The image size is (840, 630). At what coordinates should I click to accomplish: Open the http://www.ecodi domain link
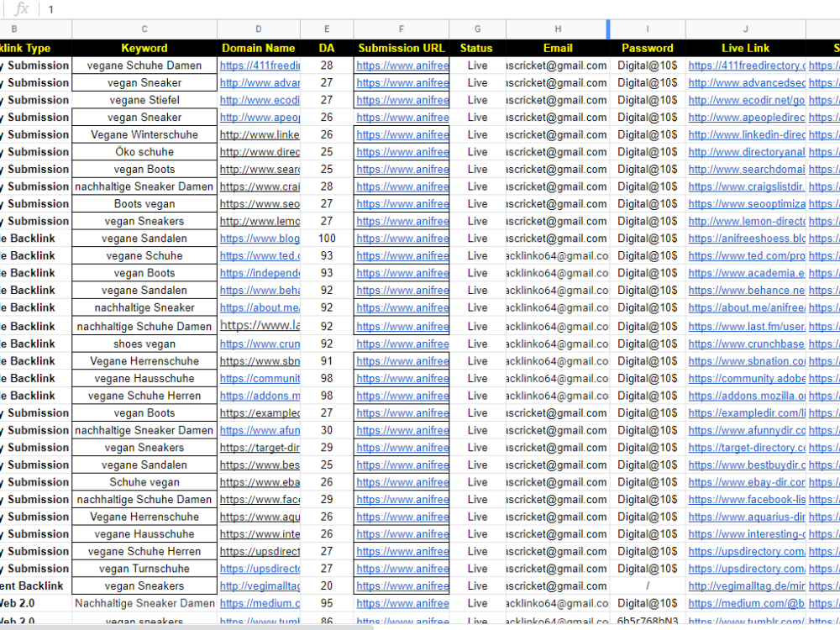260,100
